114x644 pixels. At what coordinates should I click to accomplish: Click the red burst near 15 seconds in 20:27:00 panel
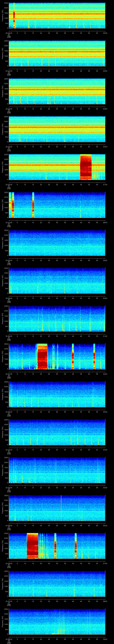click(x=33, y=205)
